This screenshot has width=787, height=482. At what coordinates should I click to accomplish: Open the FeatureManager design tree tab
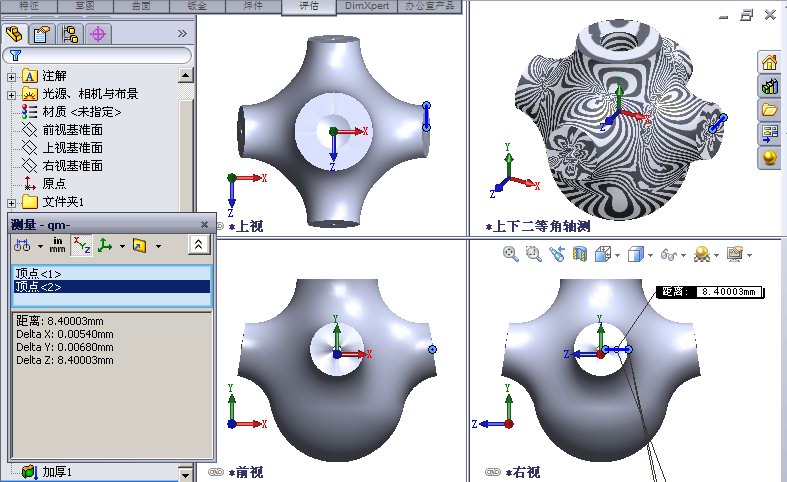(x=15, y=34)
